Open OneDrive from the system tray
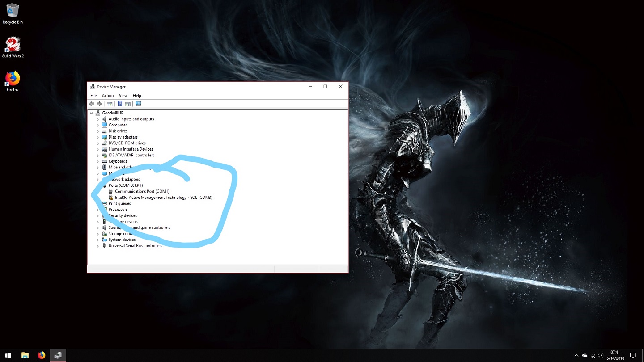This screenshot has height=362, width=644. [x=585, y=355]
